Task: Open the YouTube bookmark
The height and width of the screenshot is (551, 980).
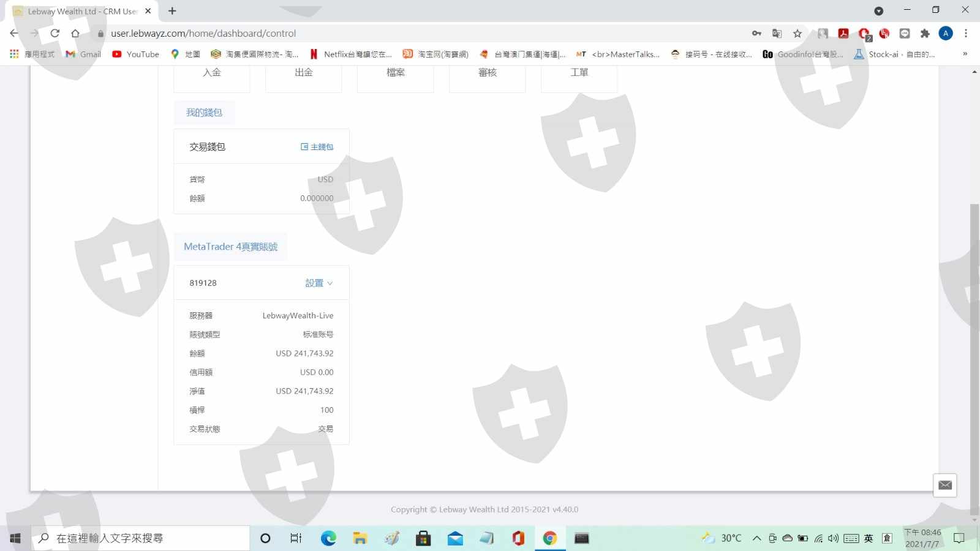Action: [135, 54]
